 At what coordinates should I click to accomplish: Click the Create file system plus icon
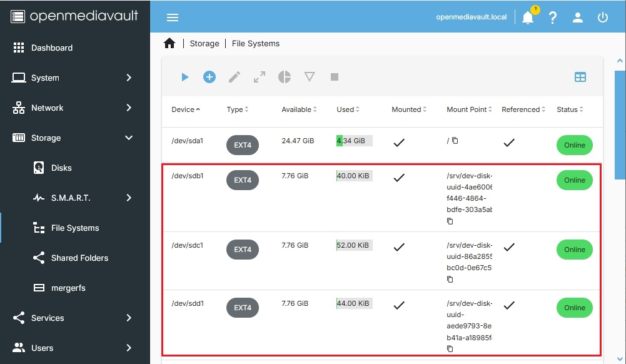210,77
